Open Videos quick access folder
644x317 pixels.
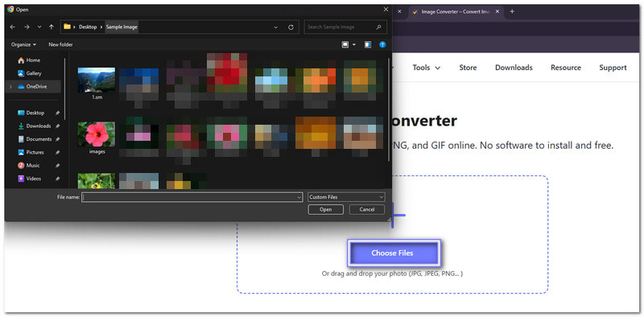[x=33, y=178]
